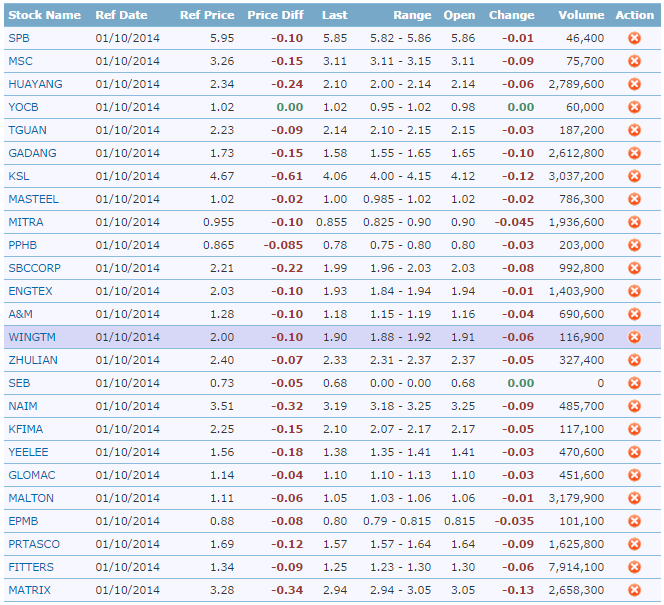664x605 pixels.
Task: Open the MALTON stock page
Action: pyautogui.click(x=31, y=498)
